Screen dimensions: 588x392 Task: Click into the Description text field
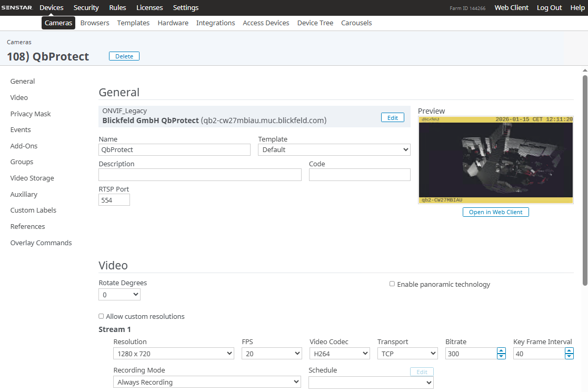point(200,175)
